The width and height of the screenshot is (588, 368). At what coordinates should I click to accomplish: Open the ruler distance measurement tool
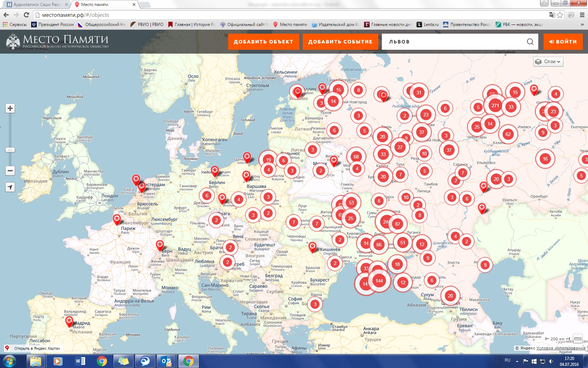577,339
